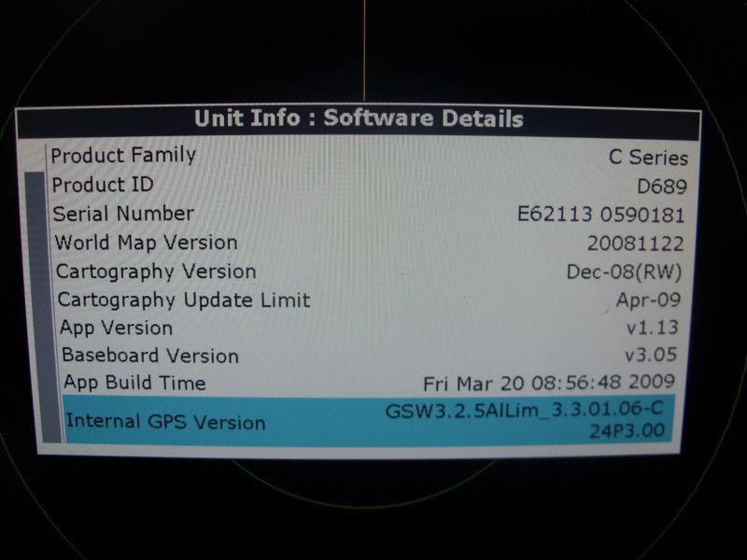Select the Cartography Version row label
The image size is (747, 560).
click(x=156, y=272)
